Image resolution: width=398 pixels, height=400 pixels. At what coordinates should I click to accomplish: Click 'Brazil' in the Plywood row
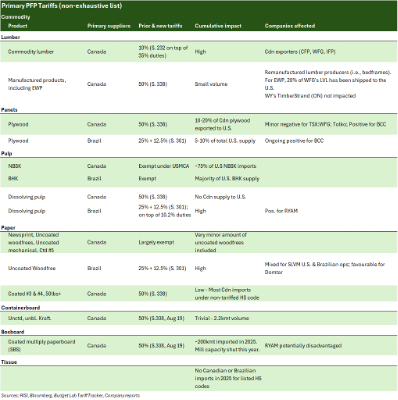[x=94, y=141]
